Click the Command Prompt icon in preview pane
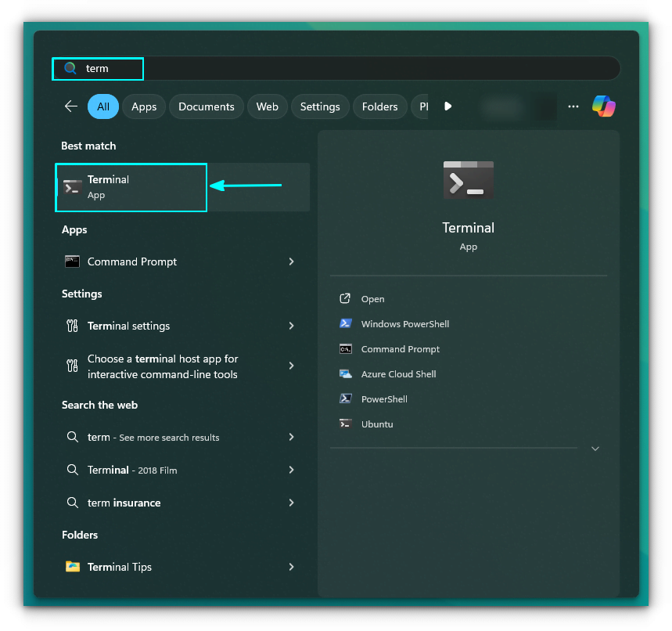Image resolution: width=672 pixels, height=631 pixels. [x=346, y=348]
